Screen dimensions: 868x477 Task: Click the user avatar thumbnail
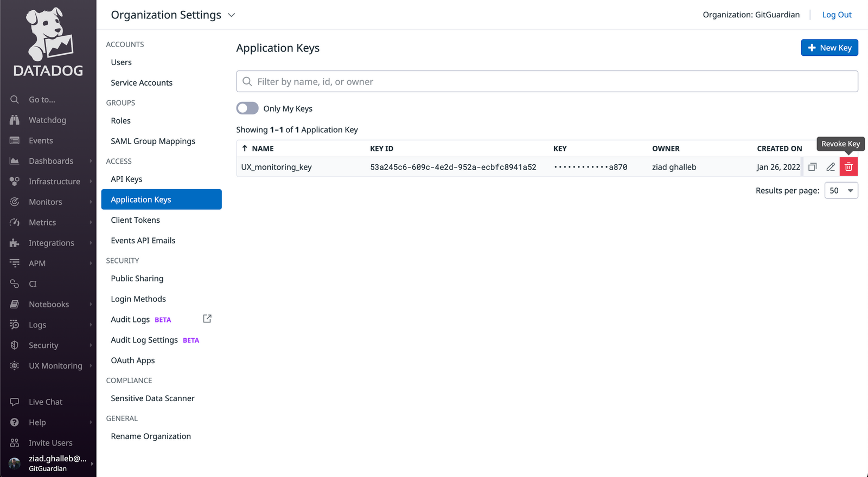15,463
